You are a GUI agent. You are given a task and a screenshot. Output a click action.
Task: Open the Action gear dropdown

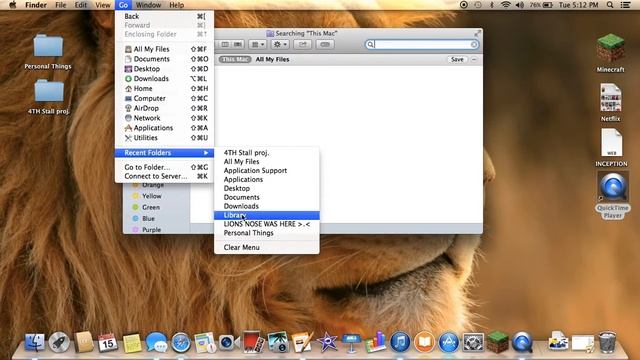(x=280, y=44)
